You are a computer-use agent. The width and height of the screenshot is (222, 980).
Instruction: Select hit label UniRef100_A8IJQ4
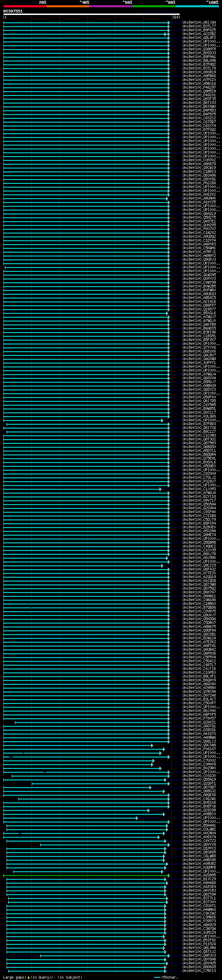(x=199, y=23)
